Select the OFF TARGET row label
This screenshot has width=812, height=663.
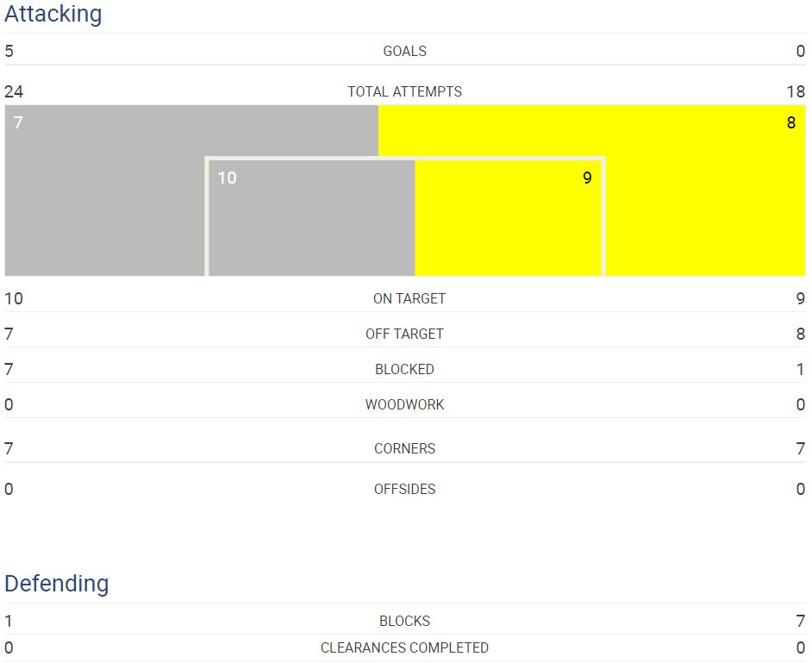click(405, 334)
